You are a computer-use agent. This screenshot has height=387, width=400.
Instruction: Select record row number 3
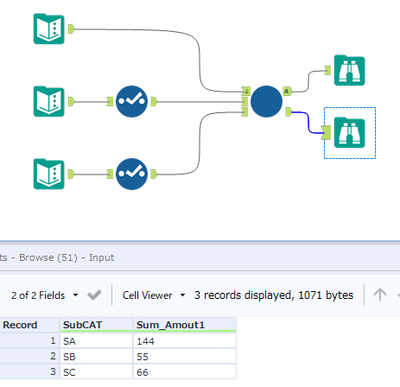[x=29, y=372]
